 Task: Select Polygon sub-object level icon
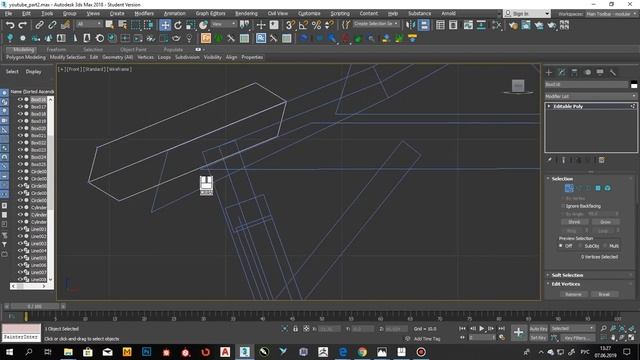[x=598, y=188]
